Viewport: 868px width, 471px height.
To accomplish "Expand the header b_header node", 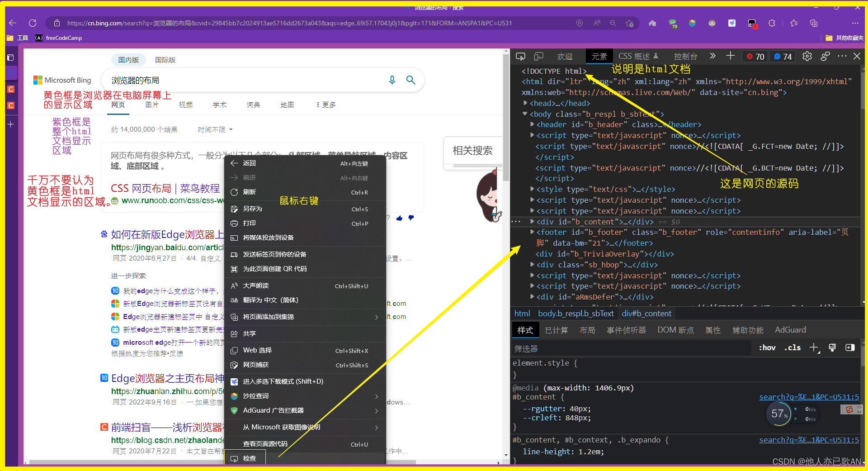I will (x=532, y=124).
